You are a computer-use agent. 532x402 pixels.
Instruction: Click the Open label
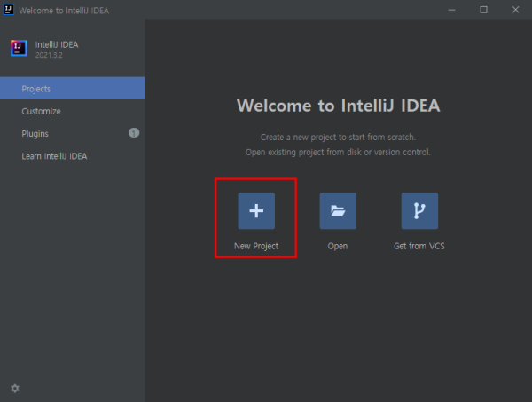338,246
